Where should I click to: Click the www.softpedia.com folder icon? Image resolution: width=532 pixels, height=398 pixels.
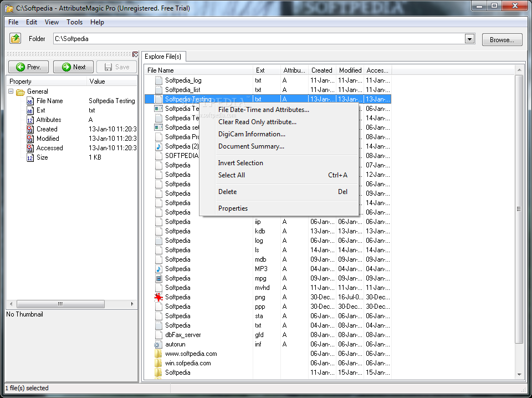(x=158, y=354)
